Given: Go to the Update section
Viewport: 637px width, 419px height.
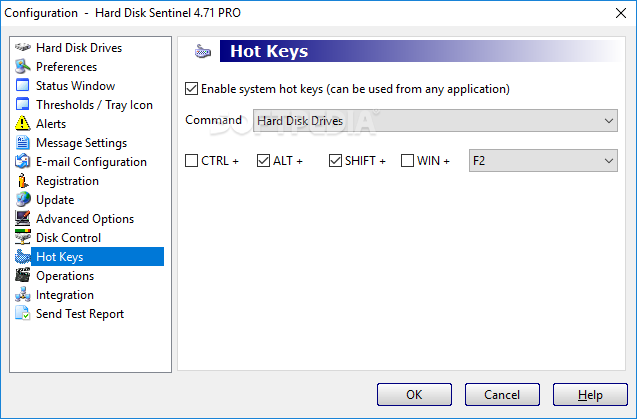Looking at the screenshot, I should (x=55, y=200).
